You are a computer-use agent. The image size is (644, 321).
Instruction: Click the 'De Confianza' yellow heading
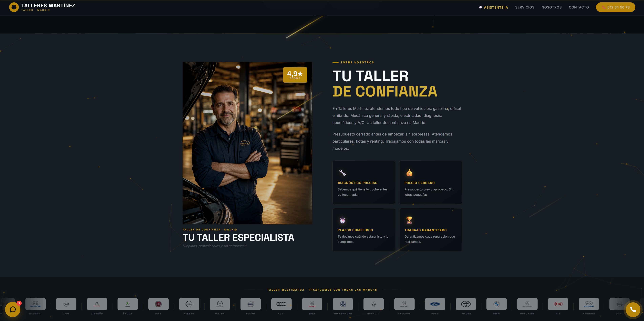pyautogui.click(x=385, y=91)
